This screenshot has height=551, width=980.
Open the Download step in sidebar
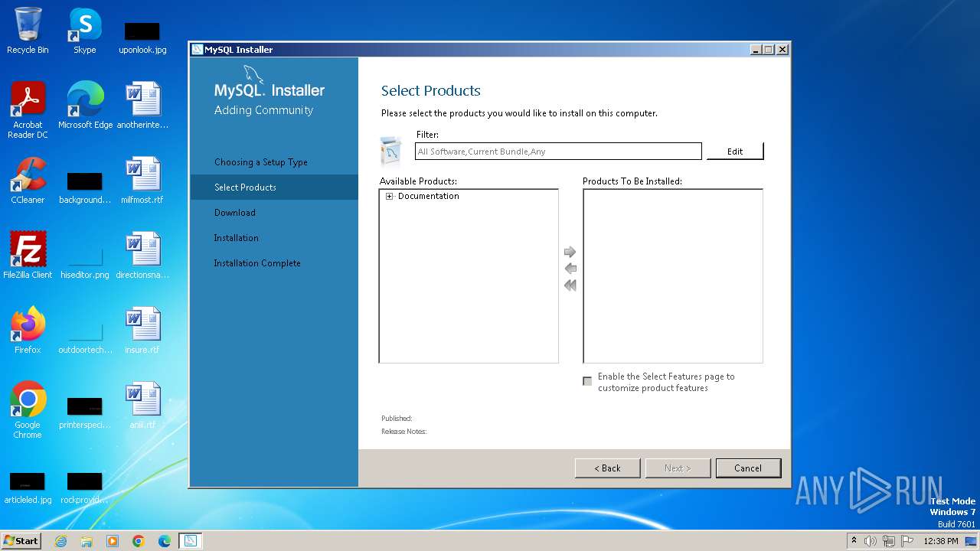(235, 213)
